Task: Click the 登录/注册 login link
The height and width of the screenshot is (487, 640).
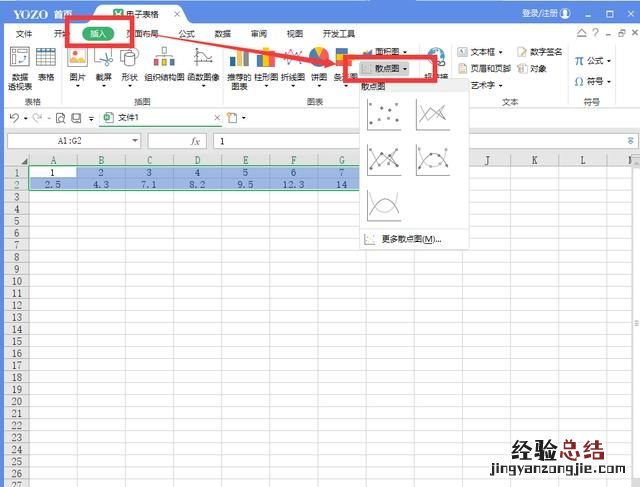Action: click(x=540, y=13)
